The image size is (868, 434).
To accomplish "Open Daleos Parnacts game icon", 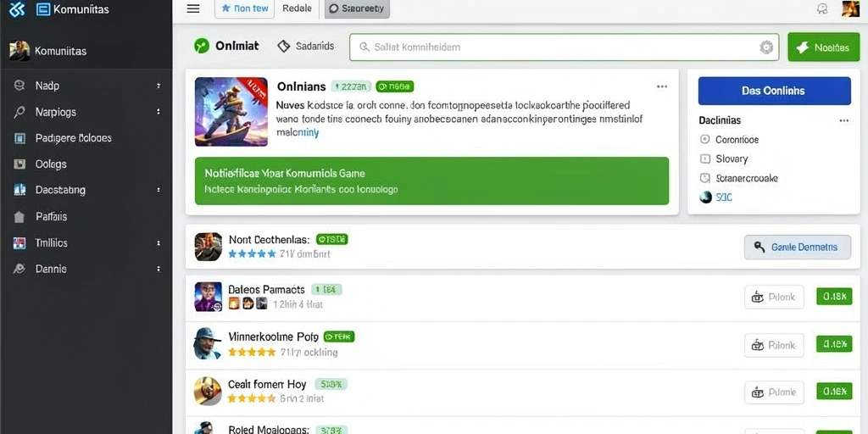I will pos(209,297).
